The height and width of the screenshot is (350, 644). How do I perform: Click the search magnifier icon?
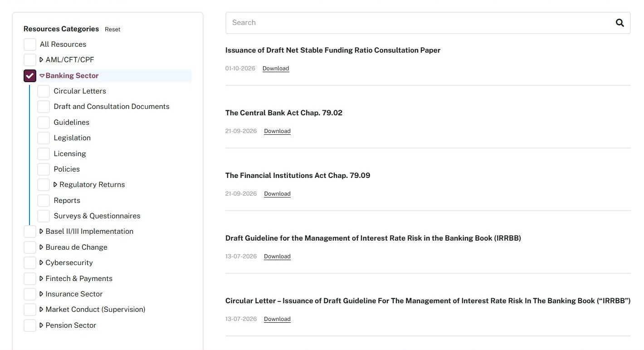click(x=620, y=23)
